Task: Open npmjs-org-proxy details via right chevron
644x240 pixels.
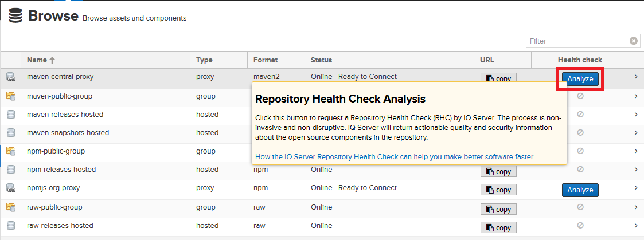Action: coord(636,188)
